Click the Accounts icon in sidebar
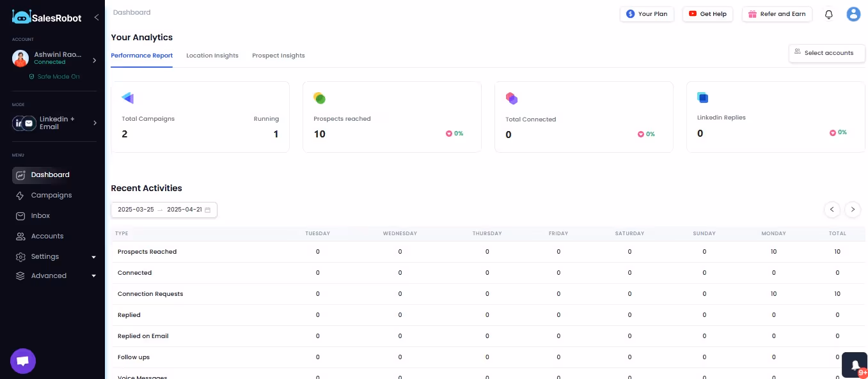868x379 pixels. 21,236
